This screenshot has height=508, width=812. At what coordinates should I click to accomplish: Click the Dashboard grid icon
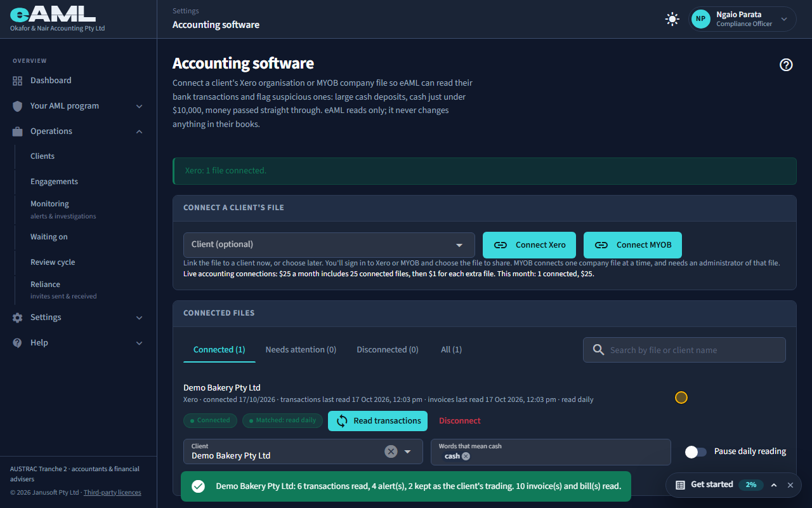tap(18, 81)
